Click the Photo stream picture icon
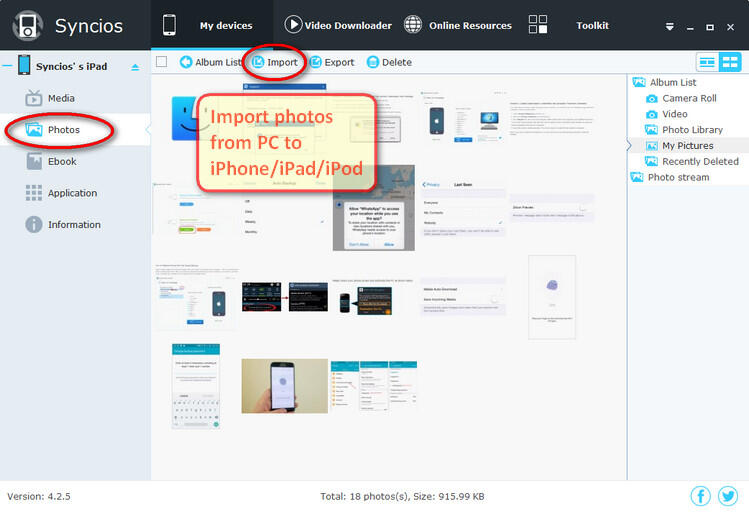The height and width of the screenshot is (512, 749). (x=637, y=177)
